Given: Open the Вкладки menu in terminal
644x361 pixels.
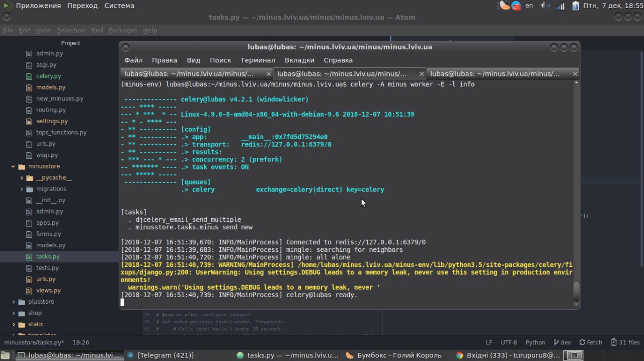Looking at the screenshot, I should [299, 60].
